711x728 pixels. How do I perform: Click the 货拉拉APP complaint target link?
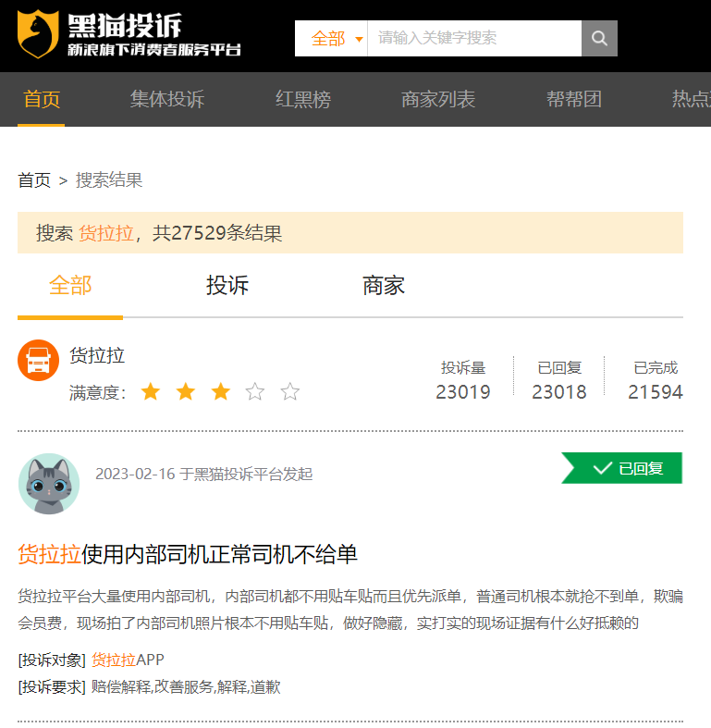128,660
